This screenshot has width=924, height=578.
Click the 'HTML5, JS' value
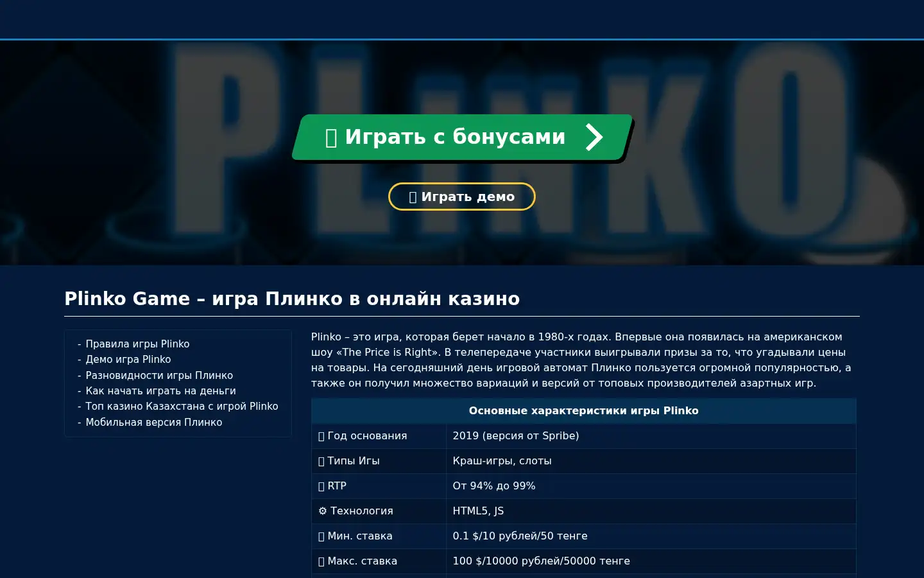pos(478,511)
